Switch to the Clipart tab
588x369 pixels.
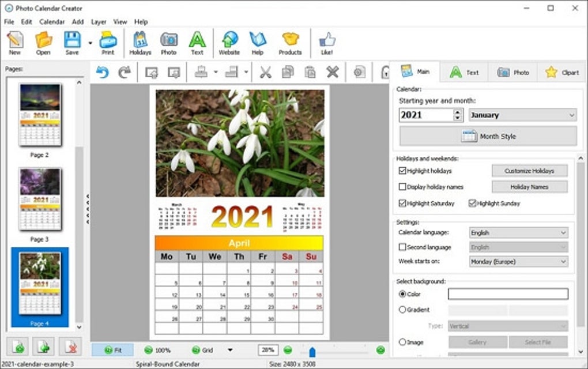point(560,71)
